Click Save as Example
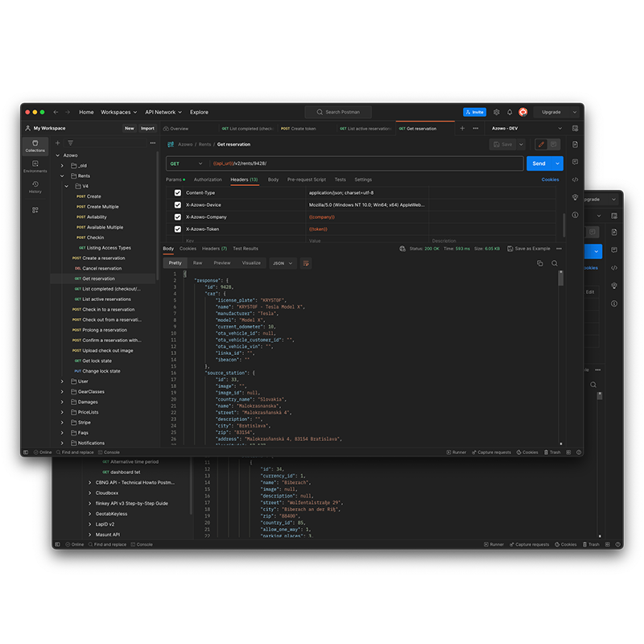 point(529,249)
